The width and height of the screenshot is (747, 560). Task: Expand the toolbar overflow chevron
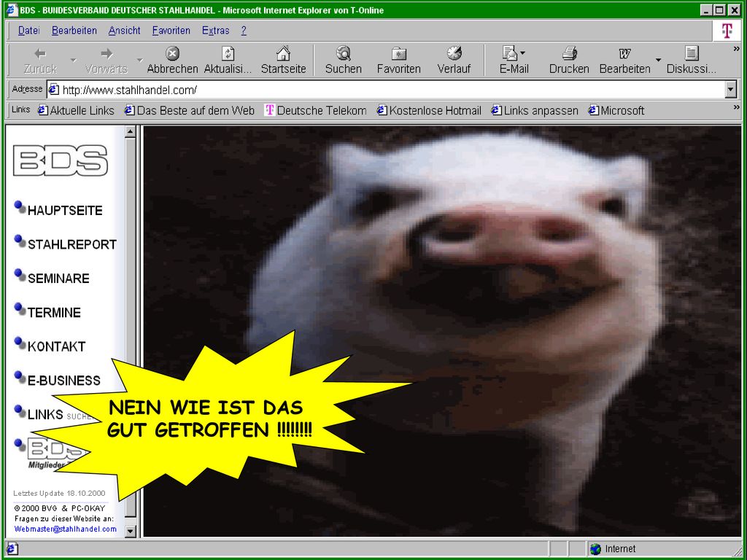(737, 49)
